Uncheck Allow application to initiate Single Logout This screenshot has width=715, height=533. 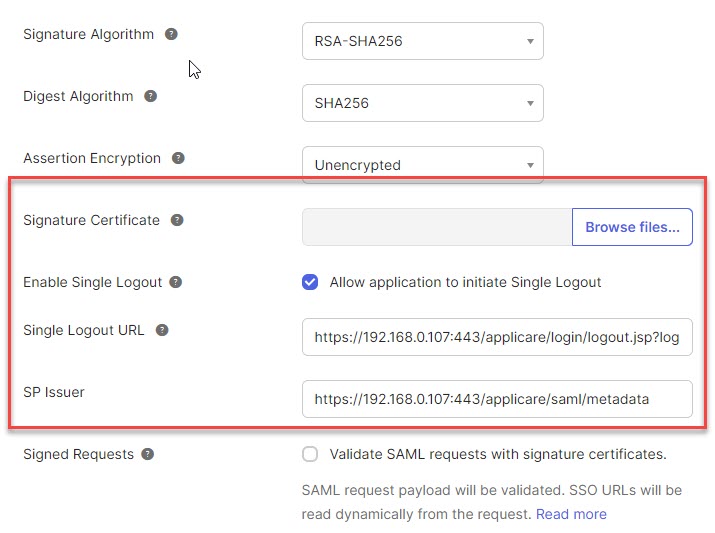click(x=310, y=282)
